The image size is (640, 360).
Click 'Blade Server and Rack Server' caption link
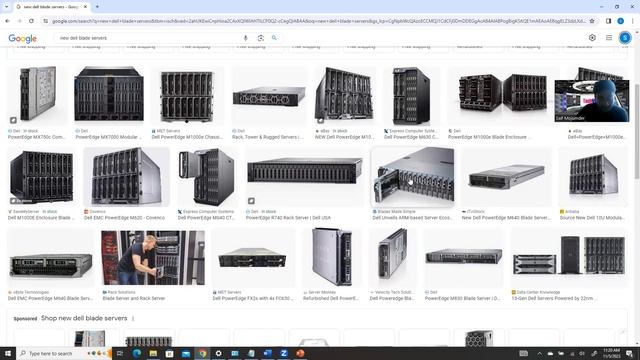134,298
